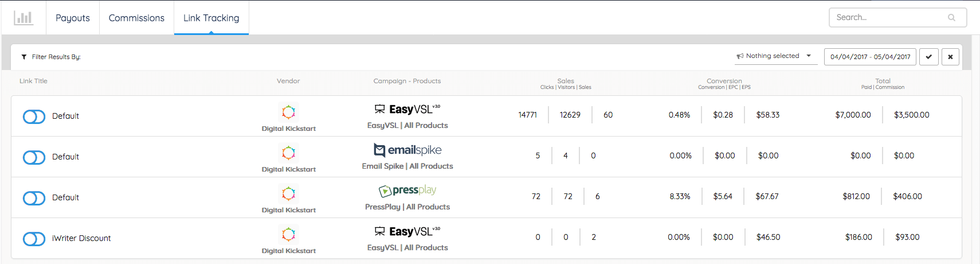Apply date filter with checkmark button
This screenshot has width=980, height=264.
[928, 57]
